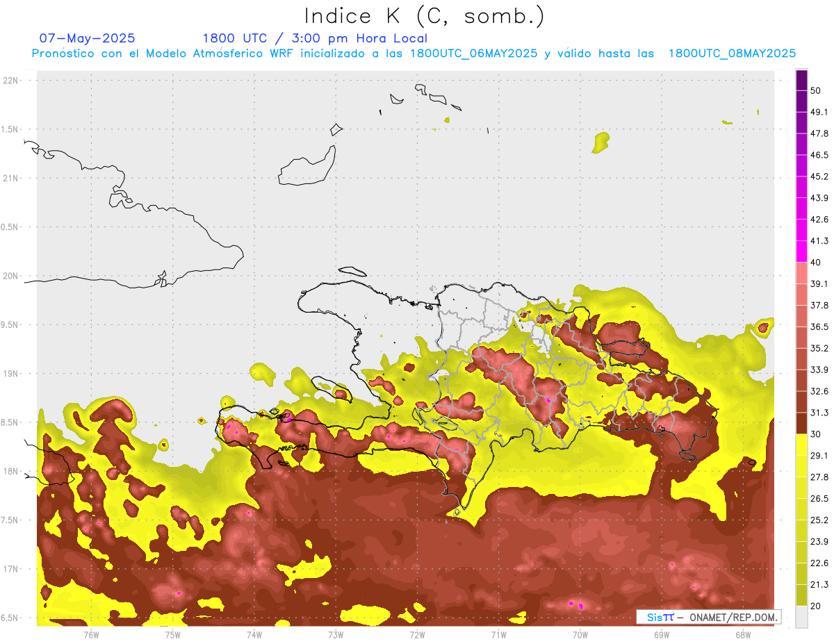Screen dimensions: 834x644
Task: Click the '70W' longitude label
Action: 580,634
